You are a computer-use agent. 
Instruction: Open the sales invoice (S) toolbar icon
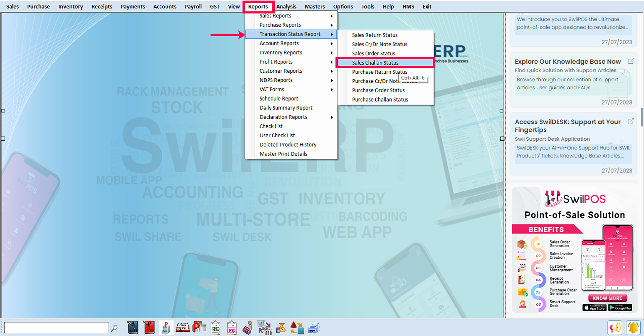133,328
